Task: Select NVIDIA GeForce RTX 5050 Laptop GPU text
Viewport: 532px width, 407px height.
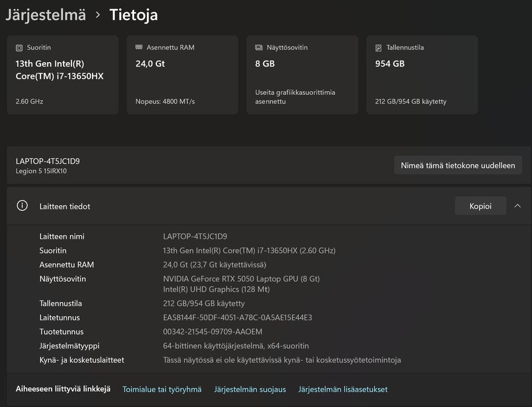Action: click(241, 279)
